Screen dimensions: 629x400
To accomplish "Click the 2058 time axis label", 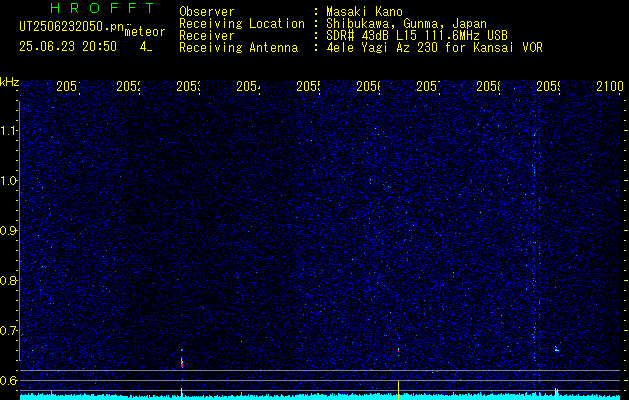I will point(489,86).
